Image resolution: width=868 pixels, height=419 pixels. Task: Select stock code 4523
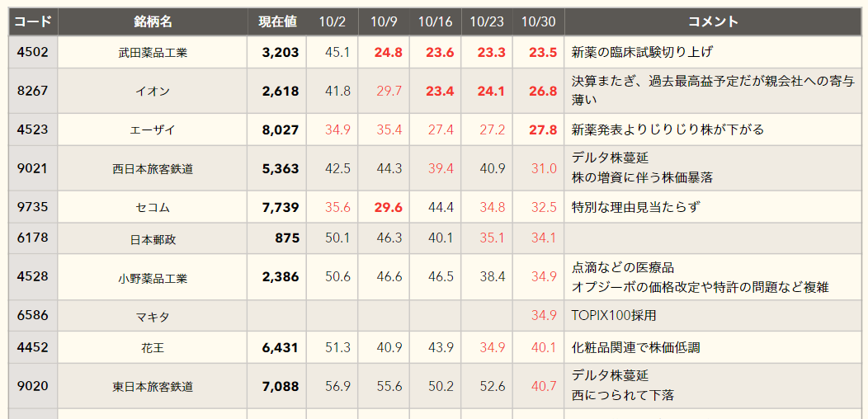click(x=33, y=129)
